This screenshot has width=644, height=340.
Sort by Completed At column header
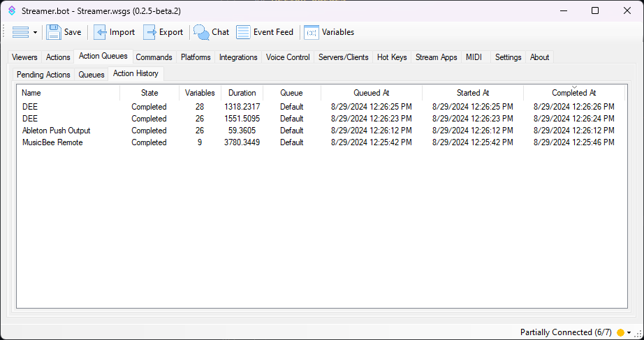[573, 93]
